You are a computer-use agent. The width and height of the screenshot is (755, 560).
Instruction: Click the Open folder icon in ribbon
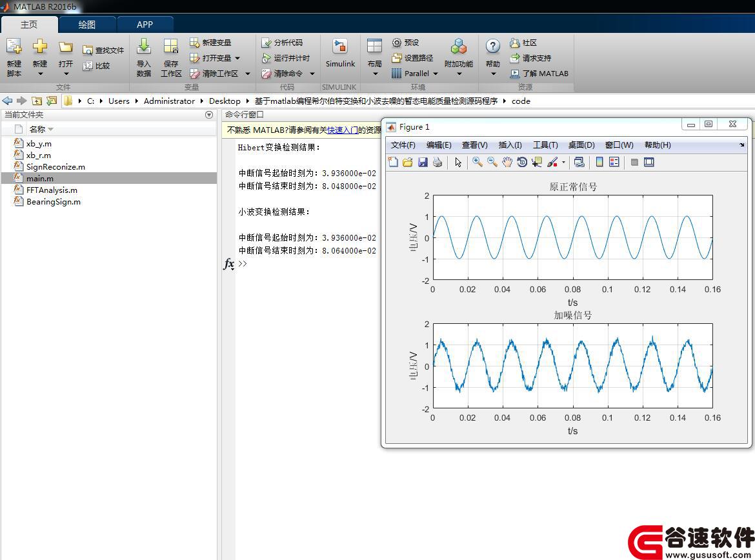[65, 46]
